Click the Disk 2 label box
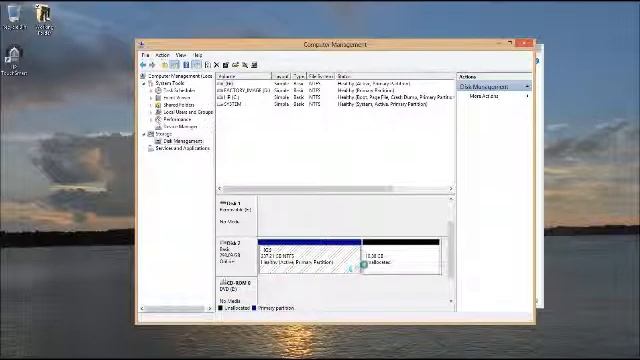Image resolution: width=640 pixels, height=360 pixels. pyautogui.click(x=236, y=256)
